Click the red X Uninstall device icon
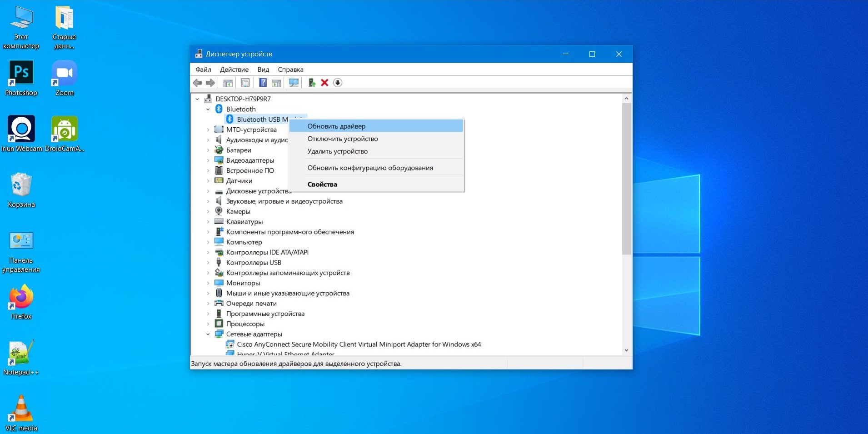Viewport: 868px width, 434px height. pyautogui.click(x=324, y=83)
